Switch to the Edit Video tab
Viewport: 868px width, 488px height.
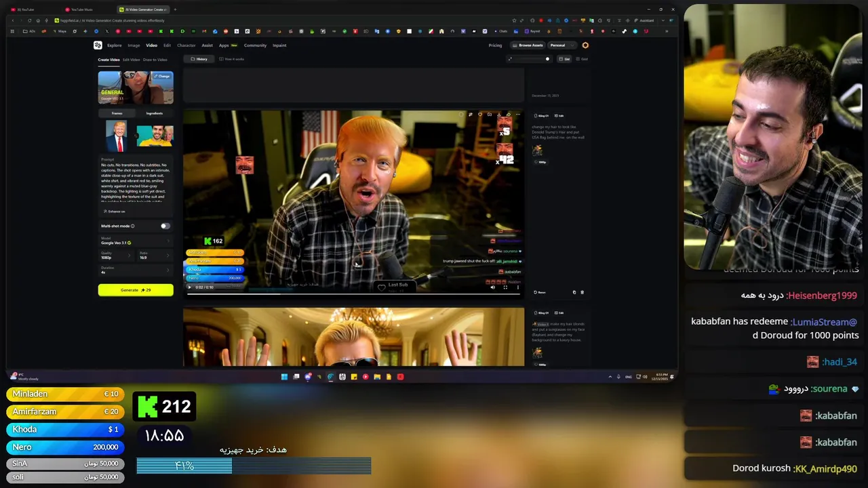(131, 60)
